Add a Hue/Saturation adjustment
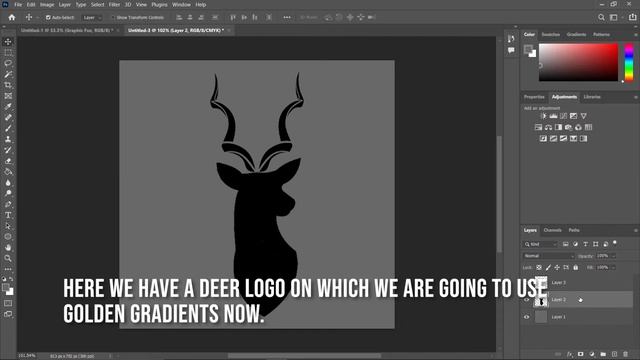 point(538,127)
